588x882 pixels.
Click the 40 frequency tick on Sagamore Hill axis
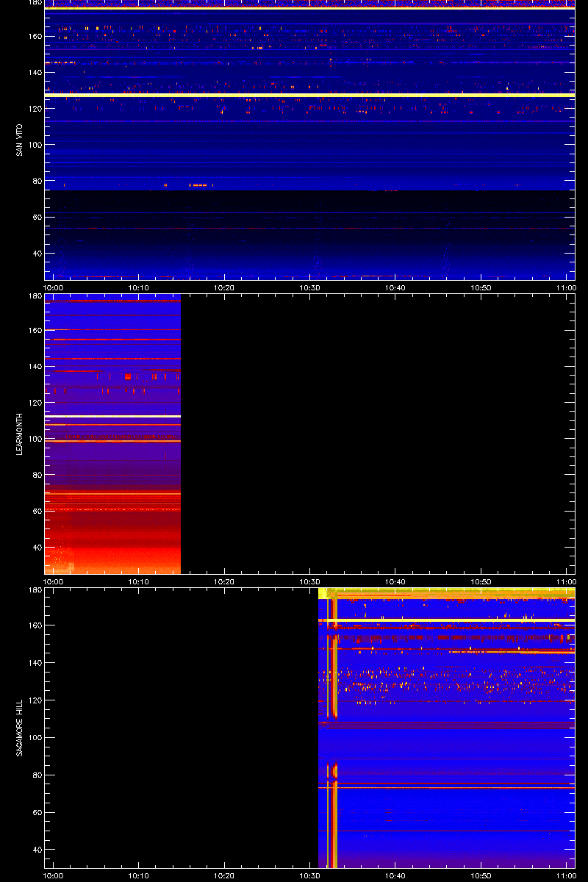click(37, 850)
